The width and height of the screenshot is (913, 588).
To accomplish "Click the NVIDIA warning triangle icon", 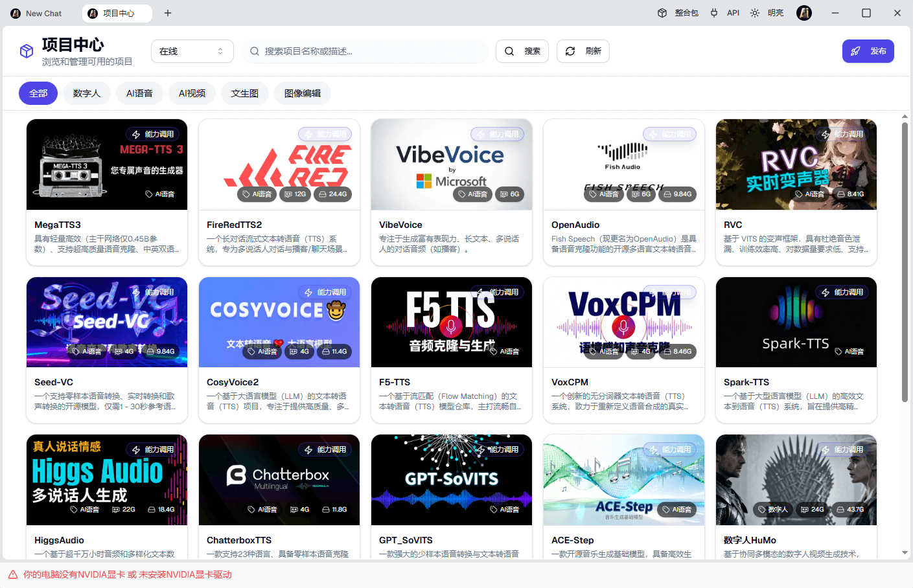I will (x=13, y=574).
